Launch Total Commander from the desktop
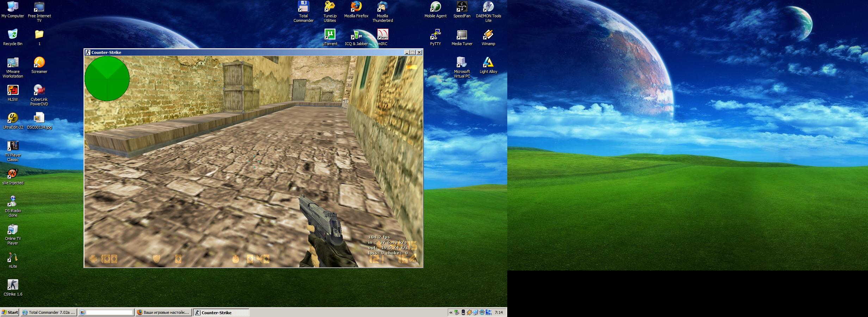The height and width of the screenshot is (317, 868). tap(303, 7)
